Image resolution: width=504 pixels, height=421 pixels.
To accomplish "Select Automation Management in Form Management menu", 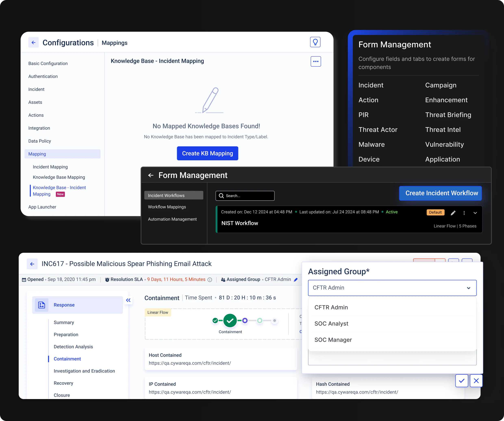I will click(172, 219).
